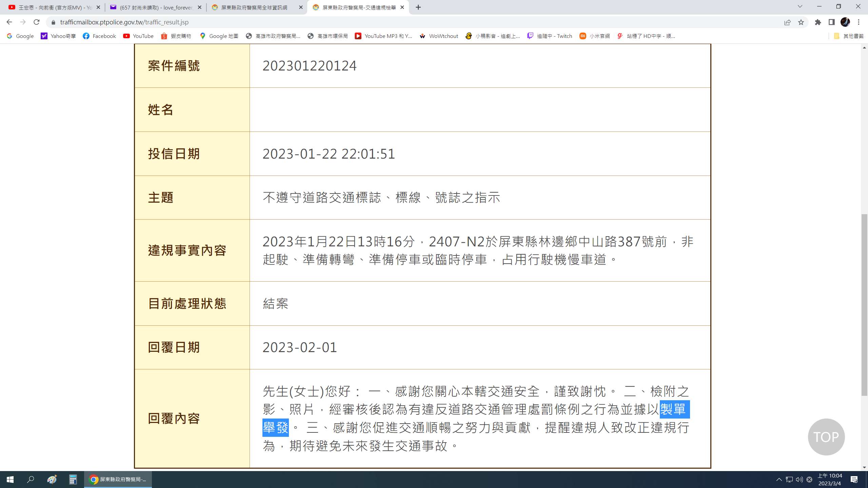The image size is (868, 488).
Task: Open the Paint app in taskbar
Action: [52, 480]
